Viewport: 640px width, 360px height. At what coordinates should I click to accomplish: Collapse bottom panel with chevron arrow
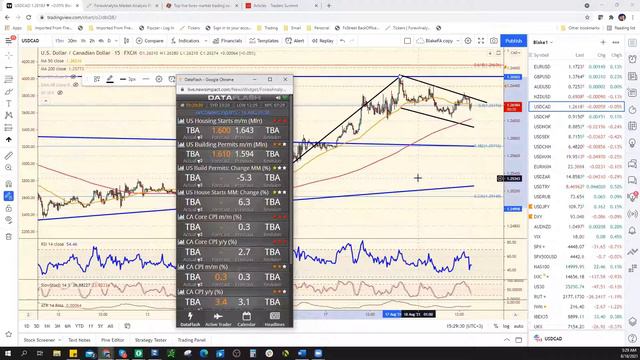coord(507,340)
